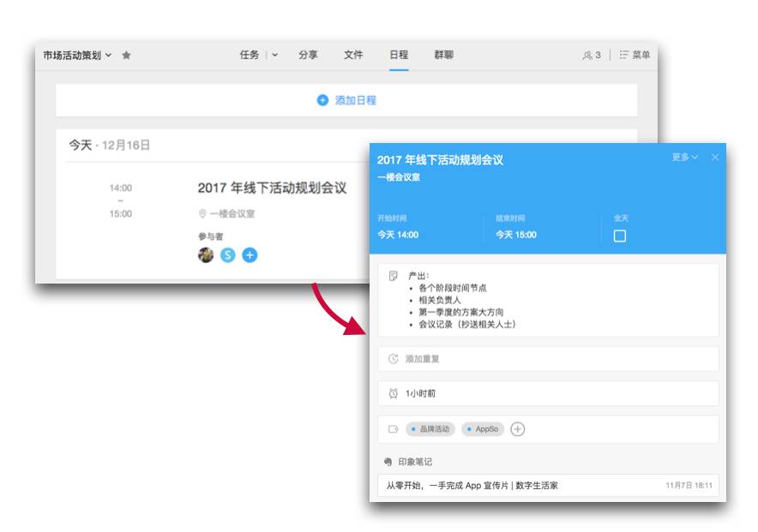Show the 3 project members

[x=592, y=55]
